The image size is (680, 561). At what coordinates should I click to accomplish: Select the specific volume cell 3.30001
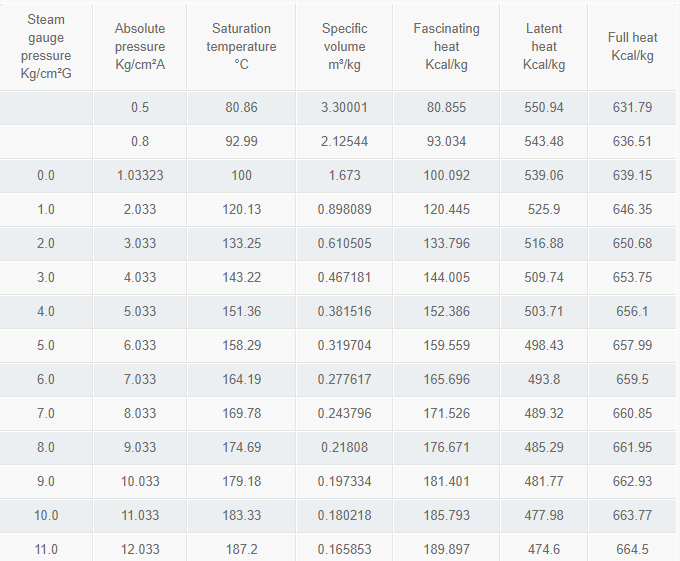pyautogui.click(x=344, y=108)
